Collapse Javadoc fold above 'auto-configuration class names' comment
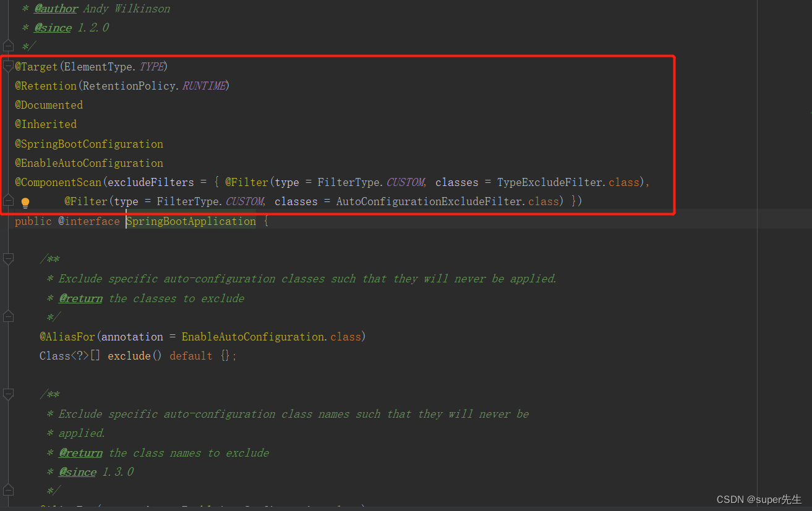 [x=8, y=394]
